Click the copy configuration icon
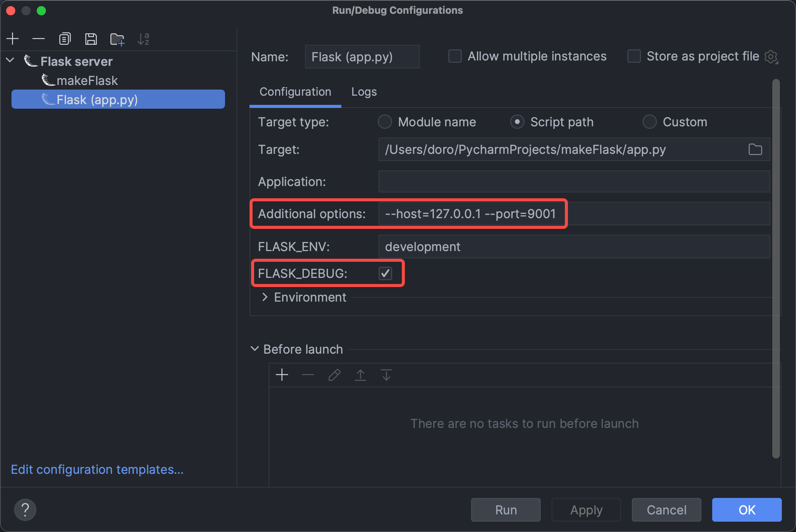The height and width of the screenshot is (532, 796). (x=65, y=39)
